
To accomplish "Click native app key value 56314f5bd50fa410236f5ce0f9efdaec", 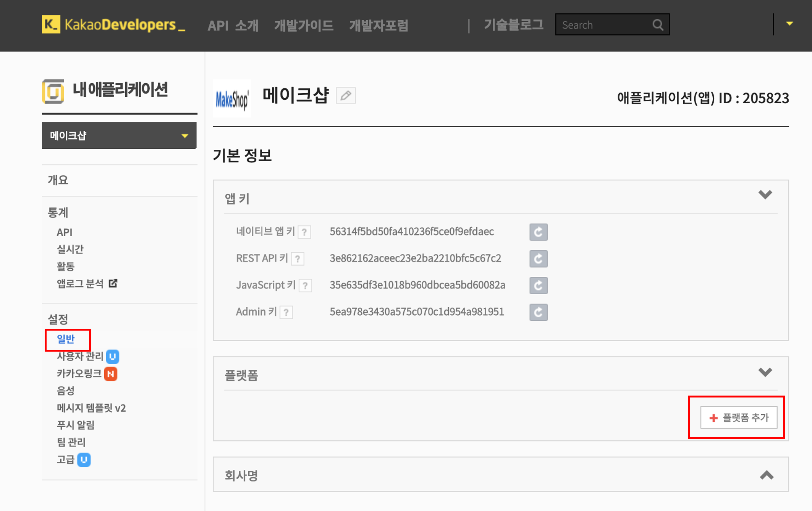I will pyautogui.click(x=412, y=232).
